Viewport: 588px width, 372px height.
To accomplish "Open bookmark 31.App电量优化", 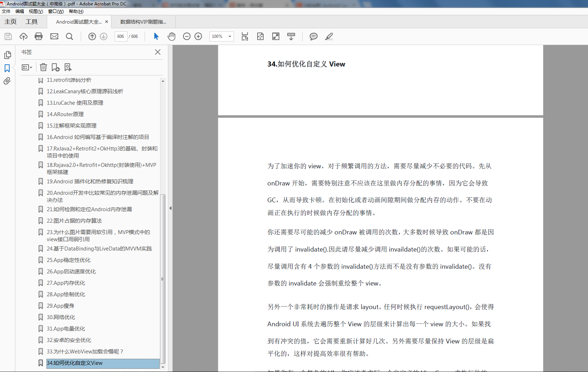I will click(66, 329).
